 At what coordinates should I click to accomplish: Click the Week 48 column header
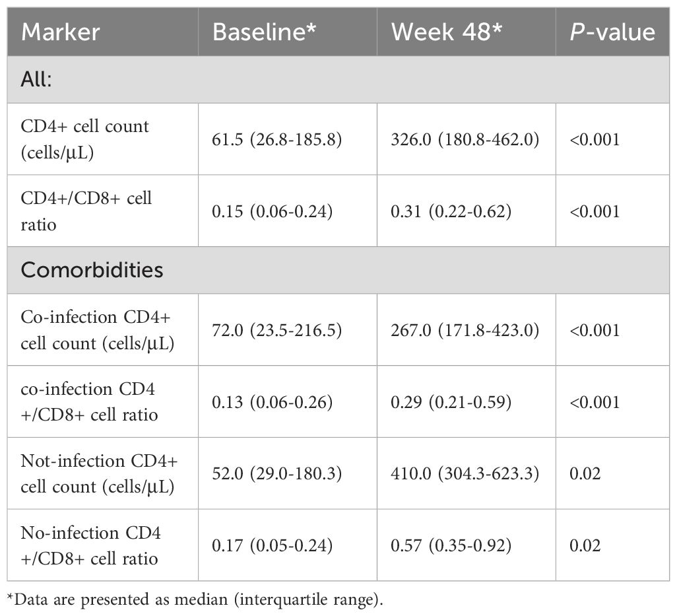[440, 32]
